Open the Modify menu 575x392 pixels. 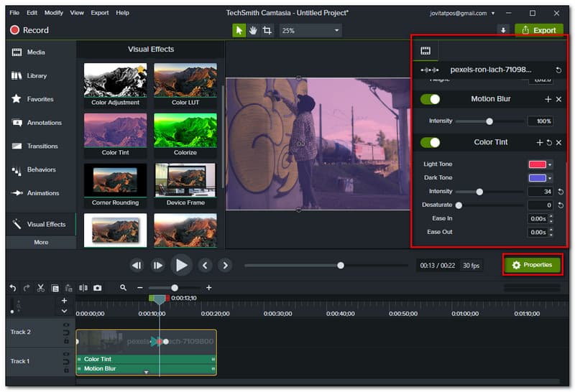[x=54, y=13]
